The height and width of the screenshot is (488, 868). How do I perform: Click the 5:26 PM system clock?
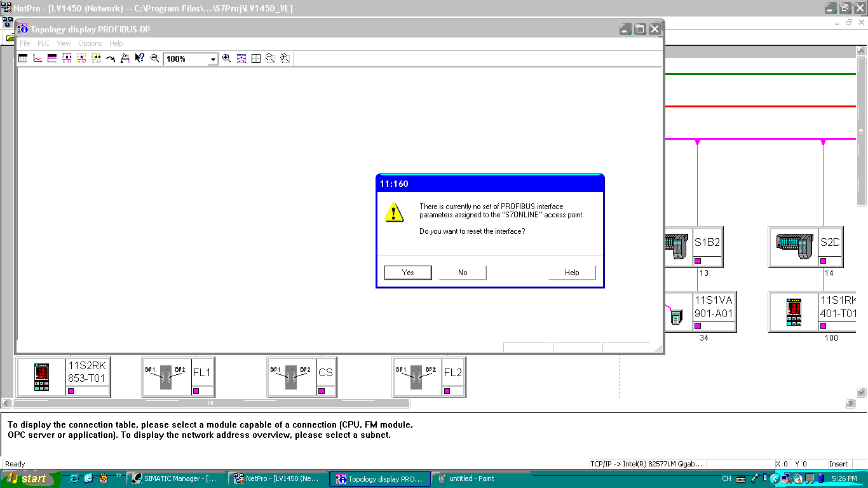click(844, 478)
